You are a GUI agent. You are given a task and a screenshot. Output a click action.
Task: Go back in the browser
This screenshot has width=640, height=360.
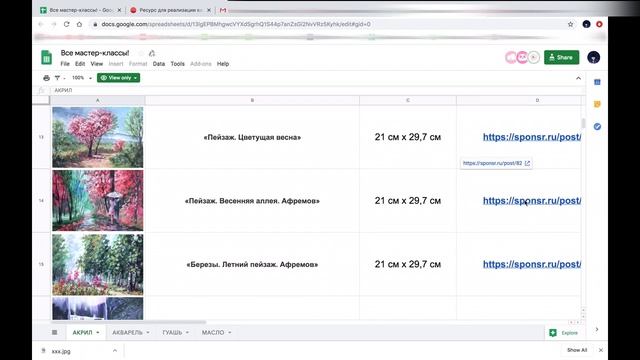point(41,24)
